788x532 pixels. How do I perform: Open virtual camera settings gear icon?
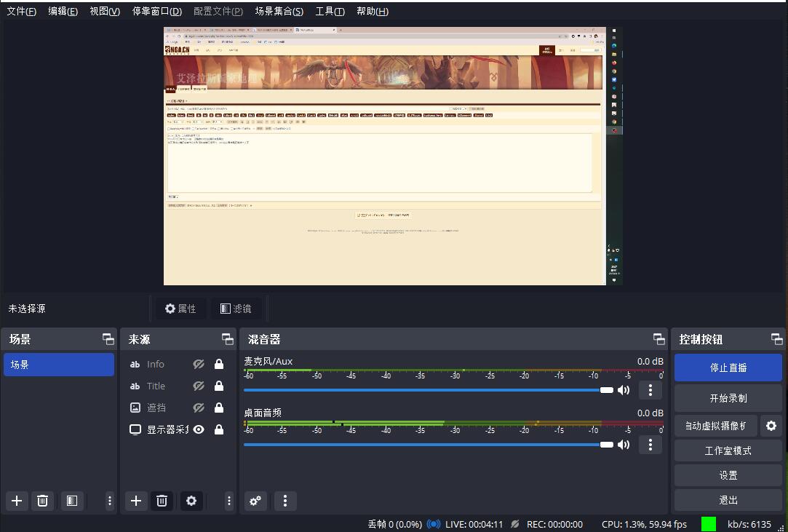coord(771,425)
